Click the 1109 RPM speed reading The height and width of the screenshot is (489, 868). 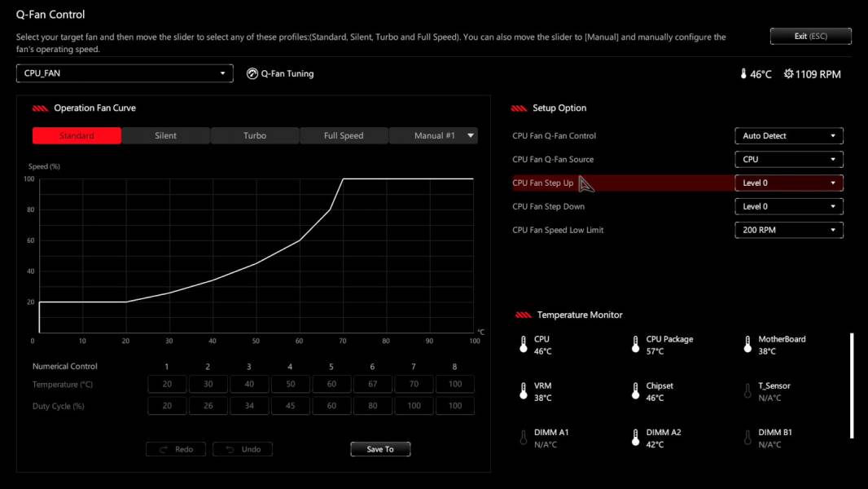pyautogui.click(x=818, y=74)
